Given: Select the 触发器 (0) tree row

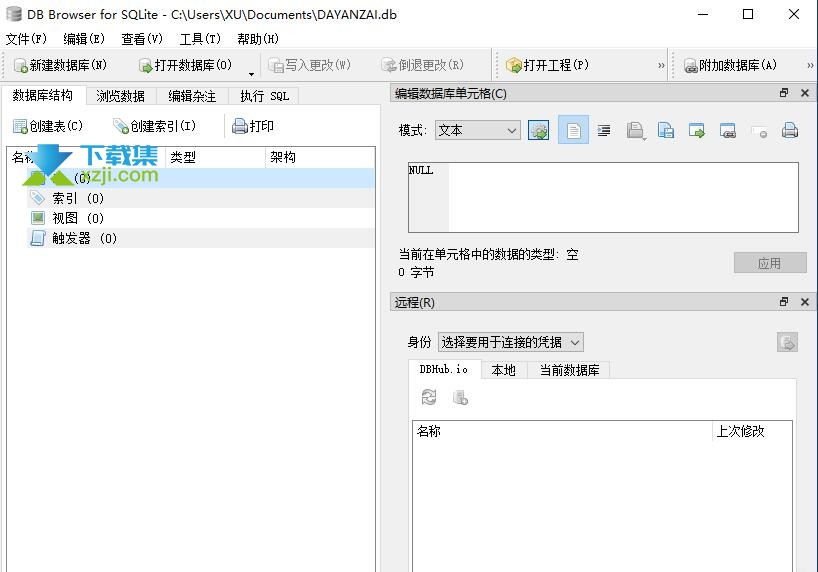Looking at the screenshot, I should coord(201,239).
